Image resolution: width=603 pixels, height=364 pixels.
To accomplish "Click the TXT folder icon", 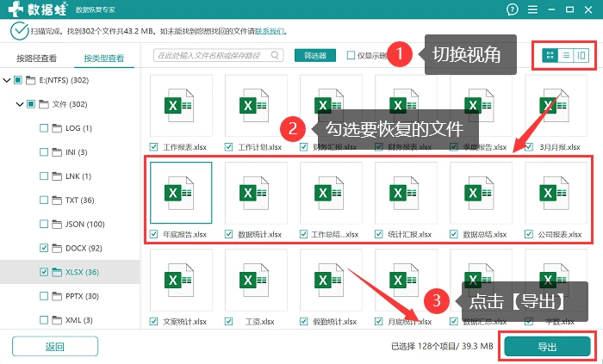I will click(57, 200).
